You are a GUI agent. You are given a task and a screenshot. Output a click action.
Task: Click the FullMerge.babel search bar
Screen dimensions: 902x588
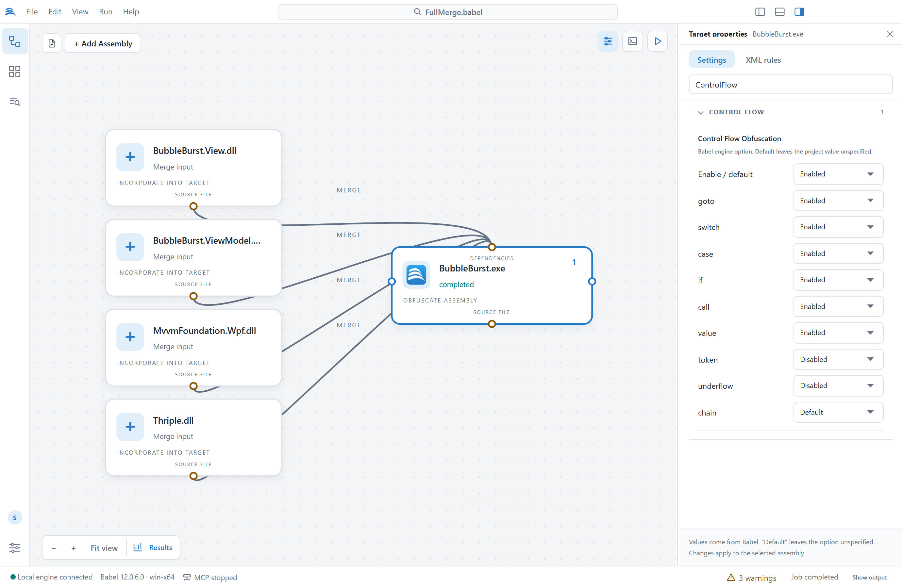coord(447,12)
